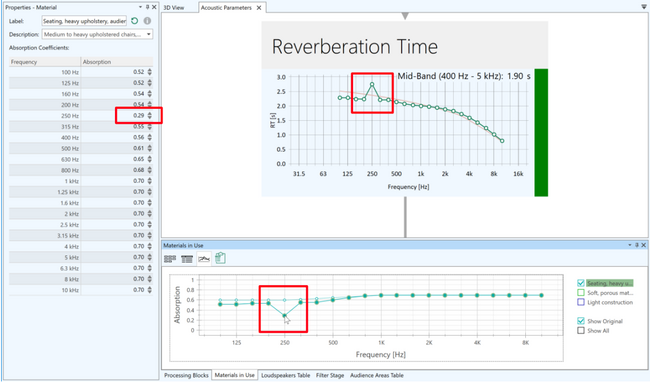
Task: Open Materials in Use panel options arrow
Action: [630, 245]
